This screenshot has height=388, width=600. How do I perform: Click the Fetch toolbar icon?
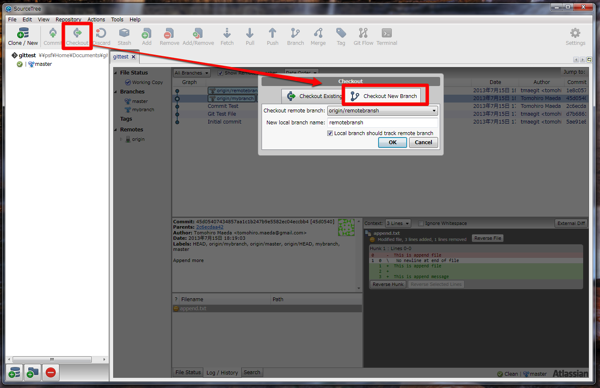tap(227, 36)
